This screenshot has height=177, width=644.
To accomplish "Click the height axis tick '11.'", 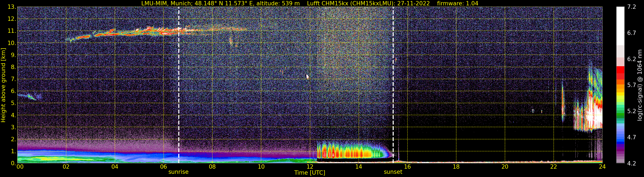I will coord(12,31).
